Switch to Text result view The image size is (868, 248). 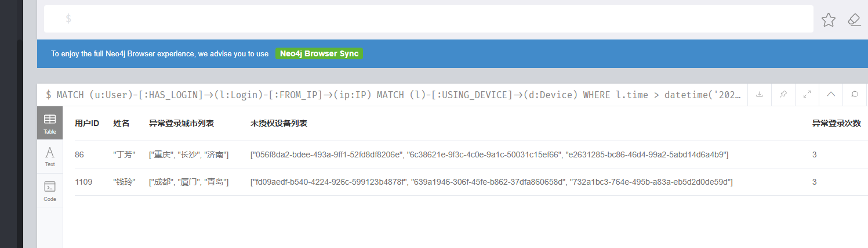(x=50, y=156)
